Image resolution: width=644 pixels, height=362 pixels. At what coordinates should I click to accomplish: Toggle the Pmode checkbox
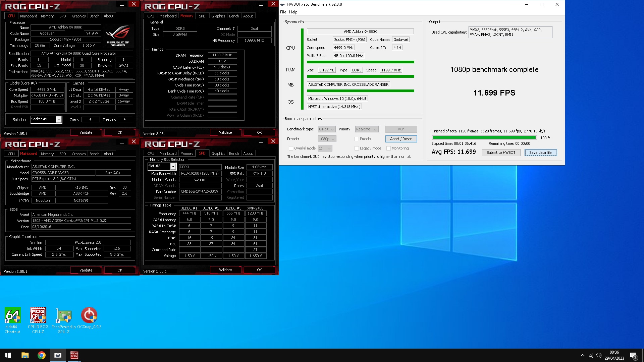357,139
